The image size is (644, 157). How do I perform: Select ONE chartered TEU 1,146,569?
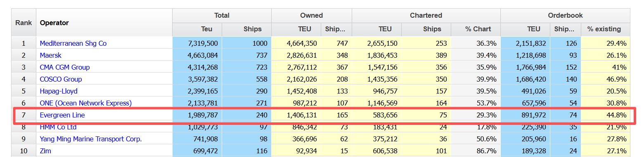point(376,103)
